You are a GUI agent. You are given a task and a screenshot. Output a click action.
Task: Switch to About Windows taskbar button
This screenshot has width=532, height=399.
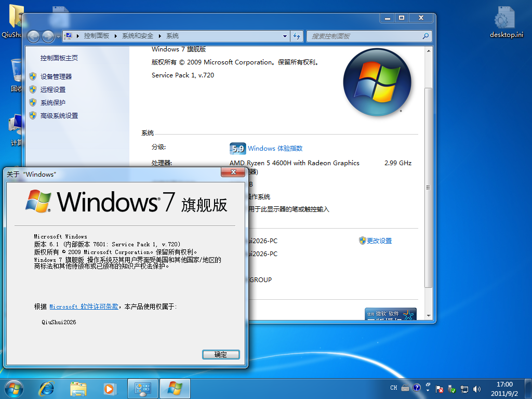(175, 389)
